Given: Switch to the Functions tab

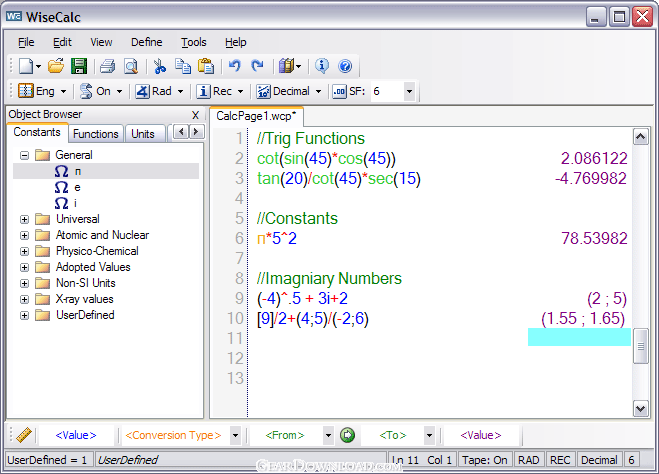Looking at the screenshot, I should tap(96, 134).
